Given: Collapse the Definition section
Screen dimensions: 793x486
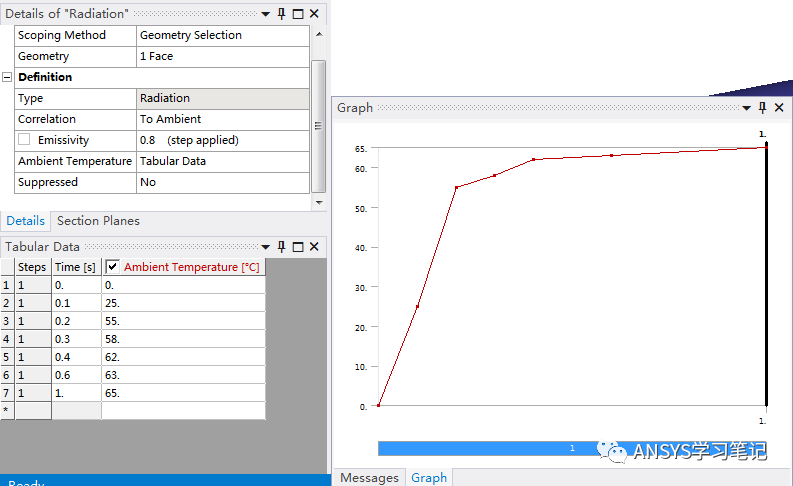Looking at the screenshot, I should (8, 77).
